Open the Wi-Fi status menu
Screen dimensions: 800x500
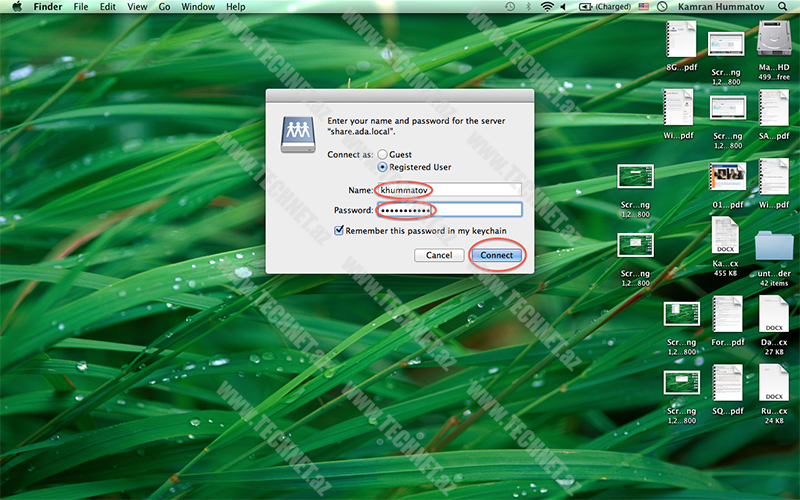tap(547, 7)
